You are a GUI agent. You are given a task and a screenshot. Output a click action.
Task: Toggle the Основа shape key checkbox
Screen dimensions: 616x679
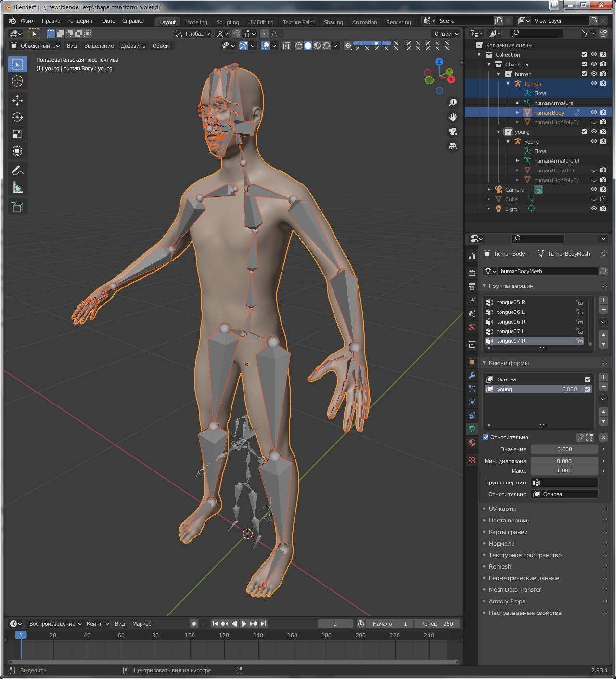587,379
